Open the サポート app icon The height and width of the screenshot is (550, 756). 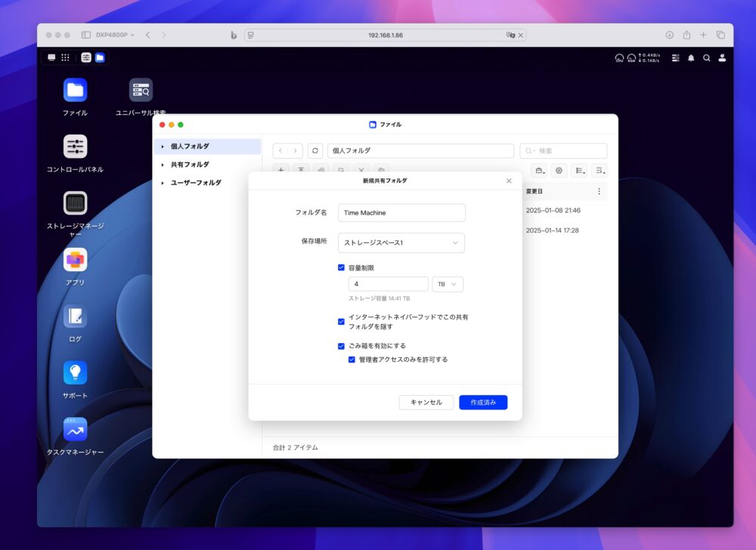75,373
